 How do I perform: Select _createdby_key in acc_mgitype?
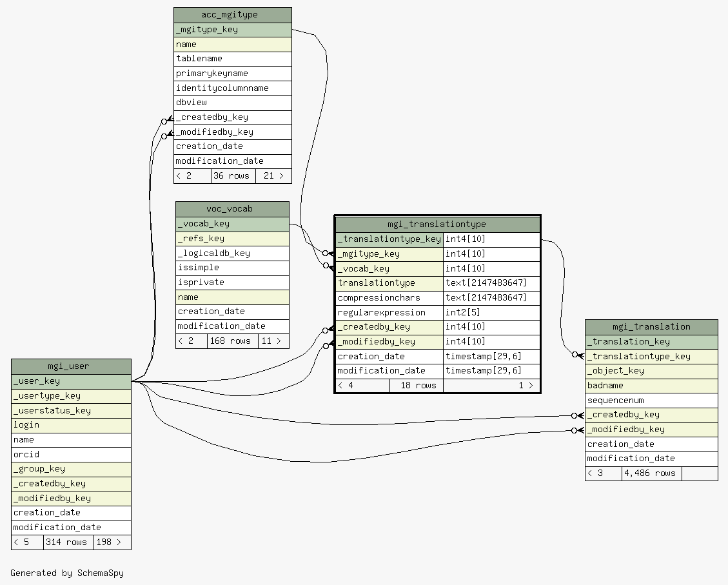tap(233, 117)
